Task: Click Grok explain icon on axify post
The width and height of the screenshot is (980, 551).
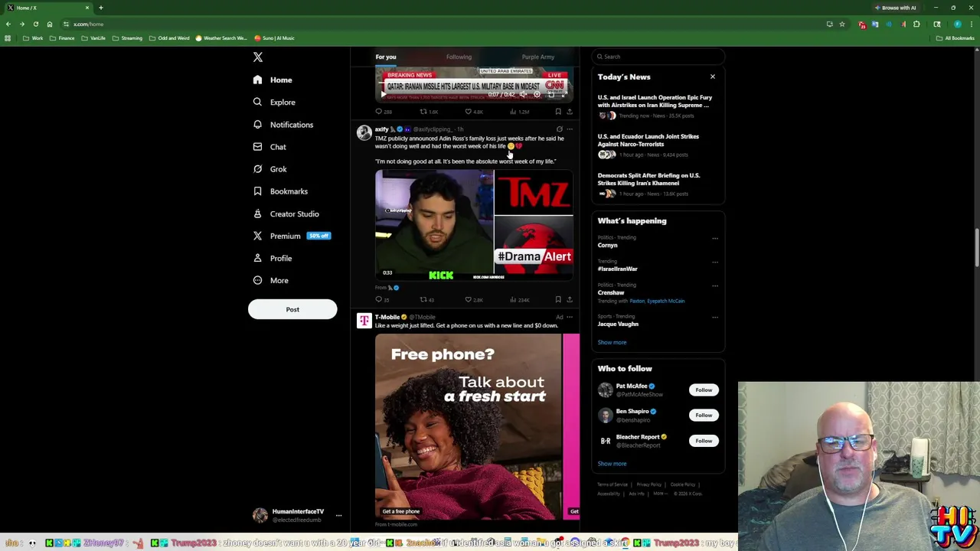Action: pos(560,129)
